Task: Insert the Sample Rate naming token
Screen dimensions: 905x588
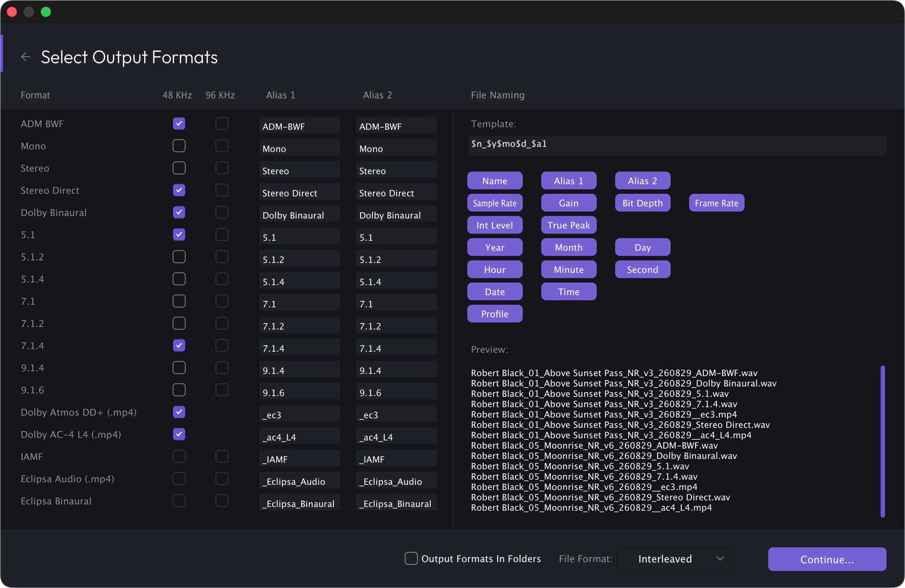Action: (495, 203)
